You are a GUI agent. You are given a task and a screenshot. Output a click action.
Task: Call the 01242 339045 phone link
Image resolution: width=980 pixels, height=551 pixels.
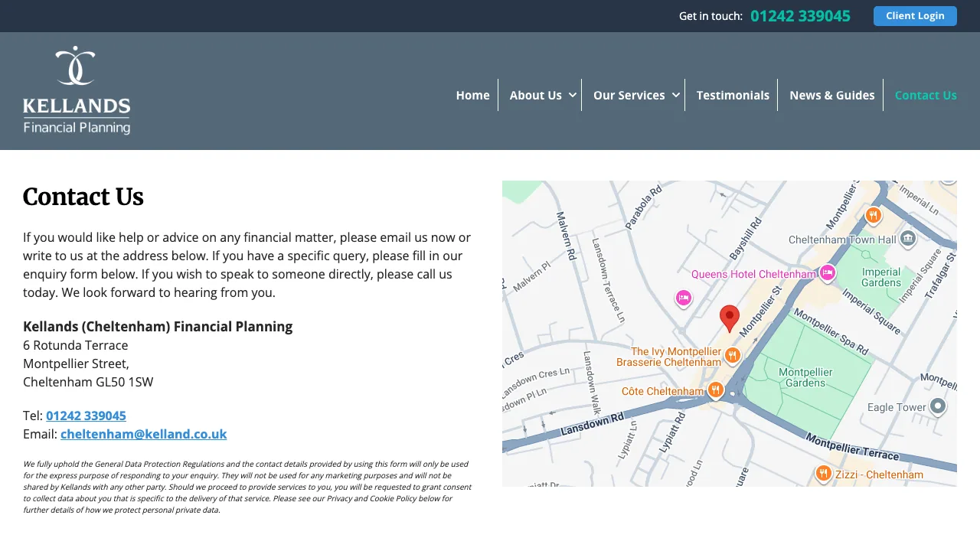coord(86,416)
